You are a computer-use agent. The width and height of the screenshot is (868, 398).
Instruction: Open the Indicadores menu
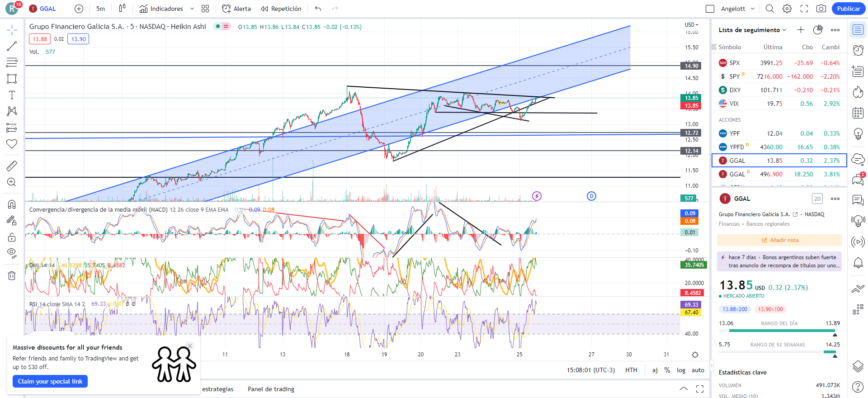(166, 9)
